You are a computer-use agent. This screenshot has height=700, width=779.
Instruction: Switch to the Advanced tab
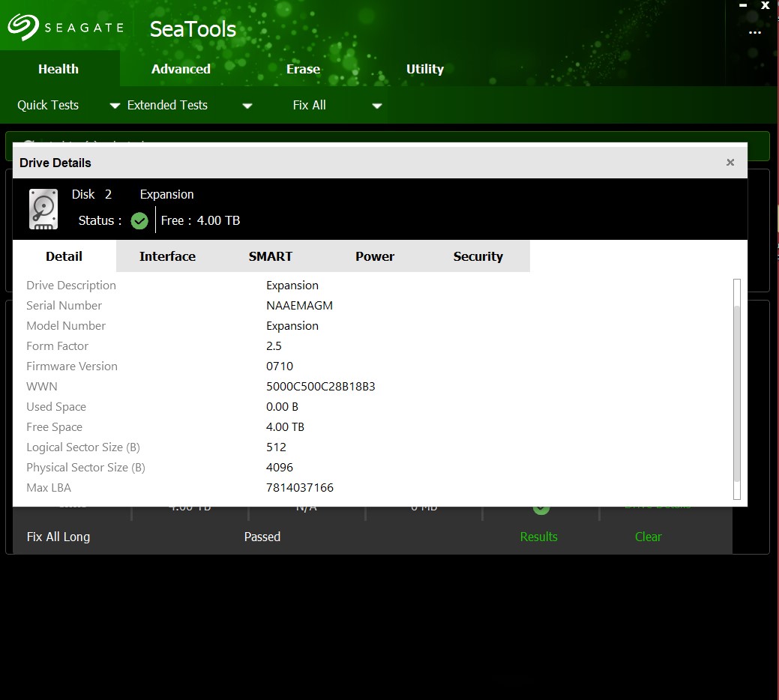coord(181,69)
